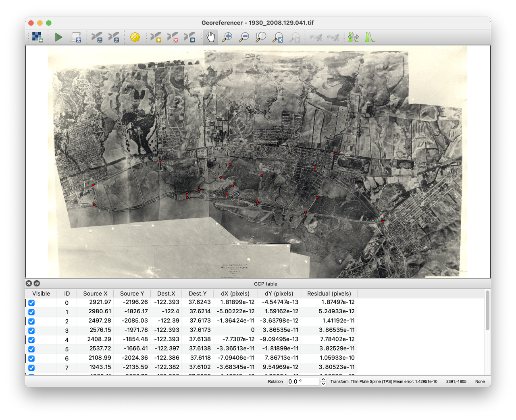516x420 pixels.
Task: Toggle visibility checkbox for GCP ID 3
Action: tap(31, 331)
